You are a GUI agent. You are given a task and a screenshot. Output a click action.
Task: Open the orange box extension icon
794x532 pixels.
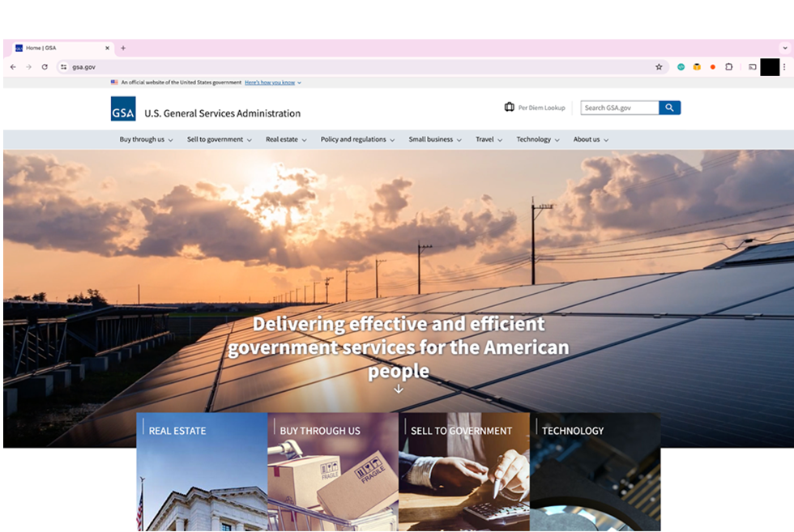(697, 67)
